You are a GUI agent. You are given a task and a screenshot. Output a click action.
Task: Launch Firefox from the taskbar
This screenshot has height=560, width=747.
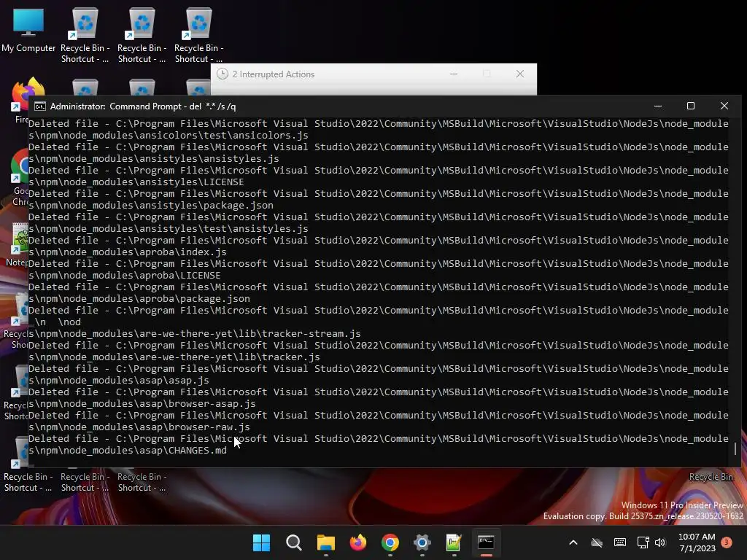(x=357, y=542)
